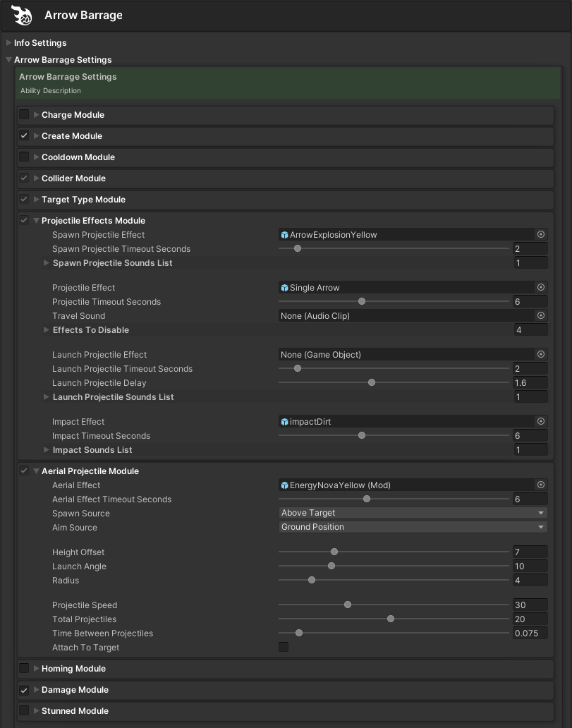Expand the Effects To Disable list
Viewport: 572px width, 728px height.
47,330
